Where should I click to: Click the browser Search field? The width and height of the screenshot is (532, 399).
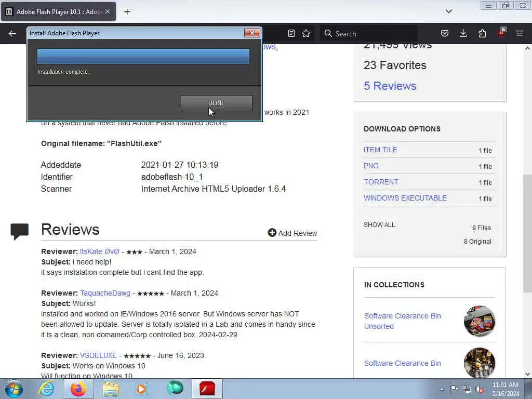pos(368,34)
